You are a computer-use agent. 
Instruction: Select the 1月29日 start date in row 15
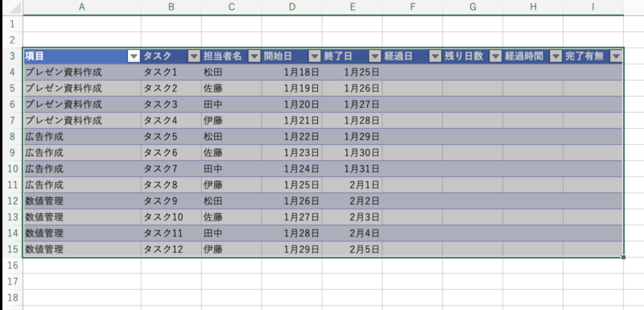pos(291,250)
